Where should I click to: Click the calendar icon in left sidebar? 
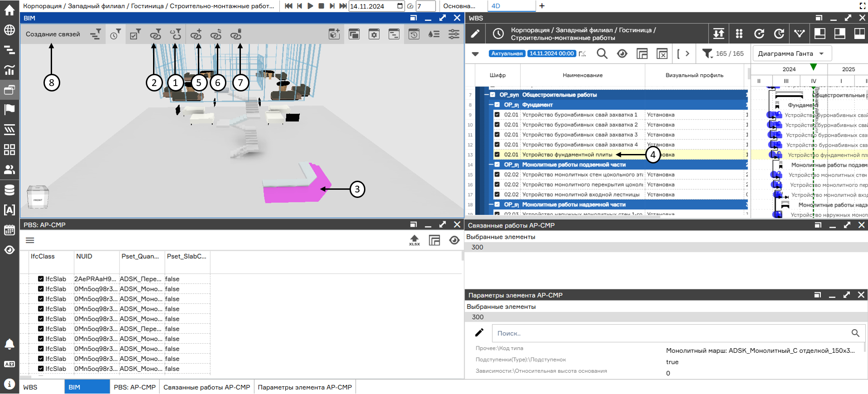10,230
